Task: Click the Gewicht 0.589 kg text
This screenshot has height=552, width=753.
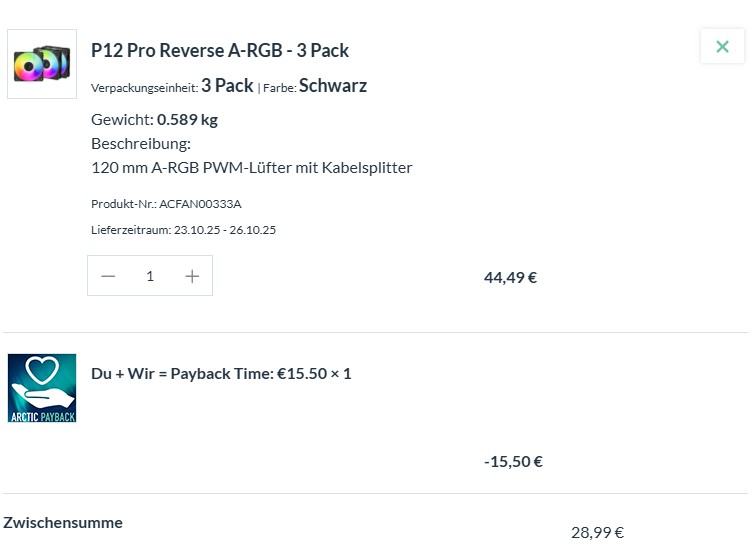Action: (154, 119)
